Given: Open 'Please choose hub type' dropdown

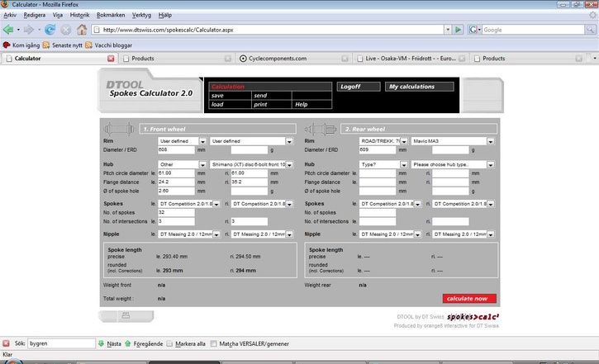Looking at the screenshot, I should pyautogui.click(x=453, y=164).
